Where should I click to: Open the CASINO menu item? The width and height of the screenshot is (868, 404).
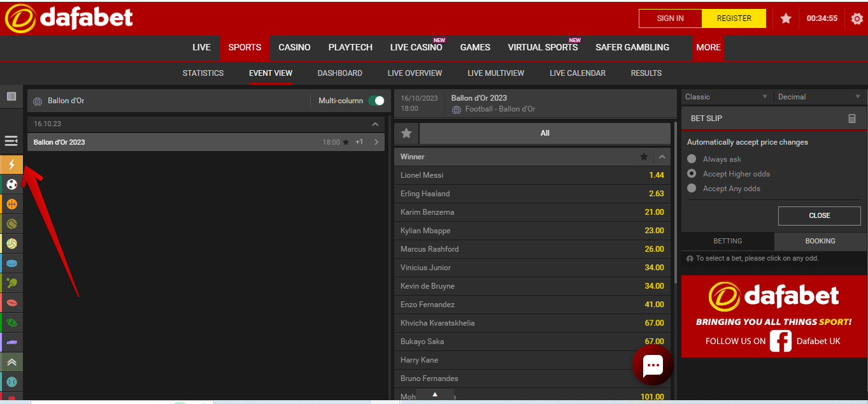[x=294, y=47]
